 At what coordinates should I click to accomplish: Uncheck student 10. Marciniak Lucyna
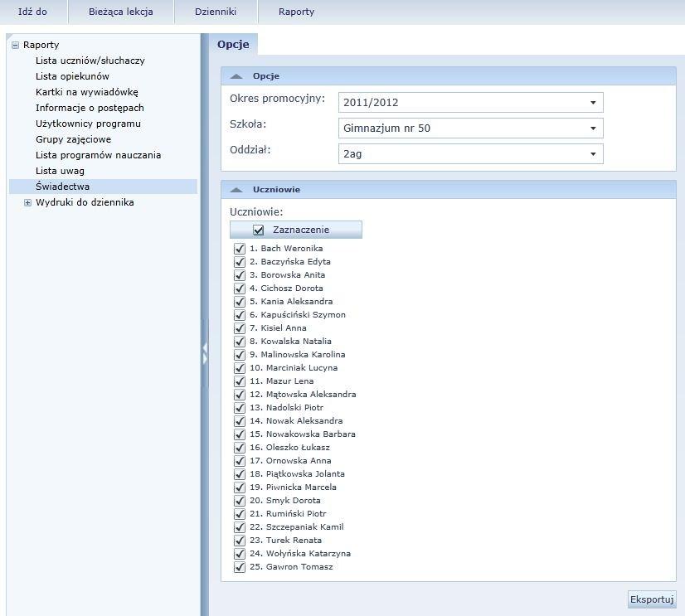pyautogui.click(x=240, y=368)
